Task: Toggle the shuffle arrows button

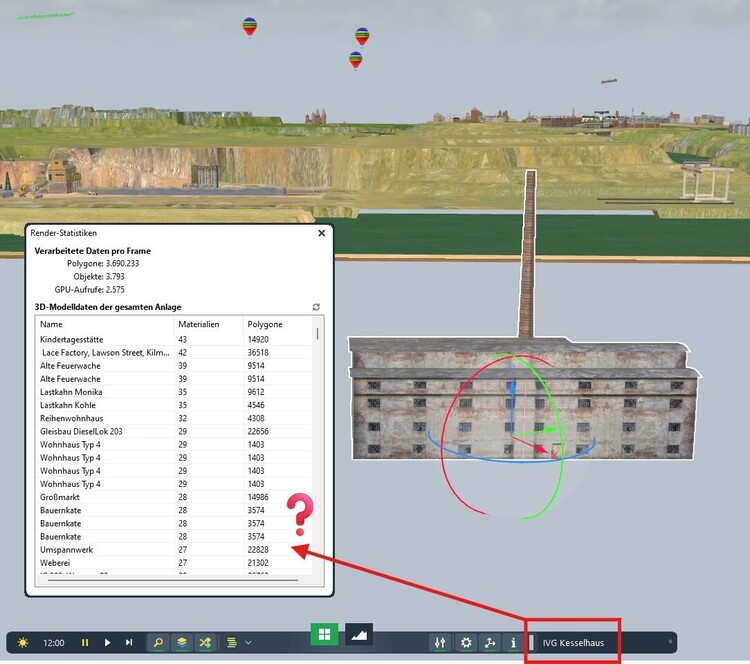Action: 206,643
